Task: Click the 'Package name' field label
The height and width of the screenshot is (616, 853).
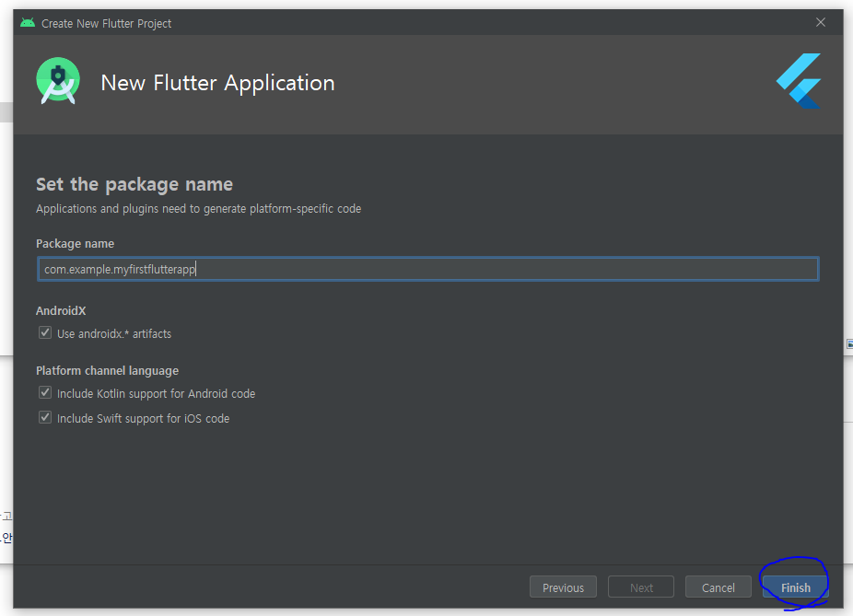Action: tap(75, 244)
